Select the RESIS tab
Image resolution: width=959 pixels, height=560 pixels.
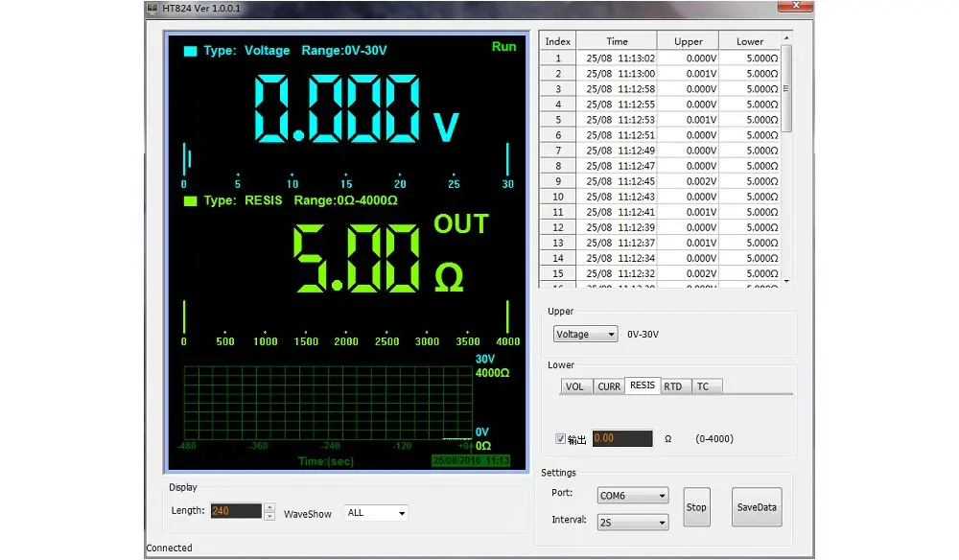(643, 385)
